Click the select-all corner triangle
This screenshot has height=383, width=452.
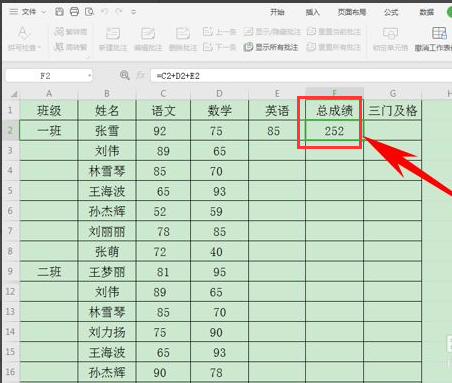(x=13, y=95)
